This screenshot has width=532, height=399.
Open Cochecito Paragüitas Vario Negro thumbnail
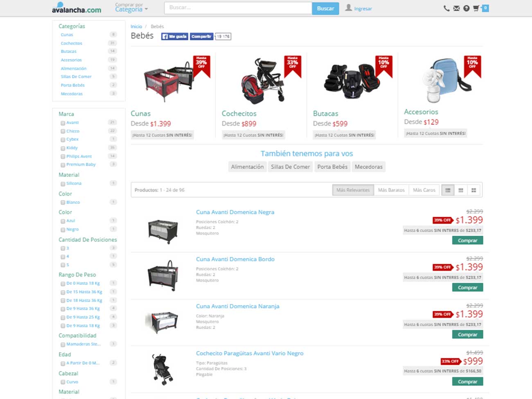162,369
